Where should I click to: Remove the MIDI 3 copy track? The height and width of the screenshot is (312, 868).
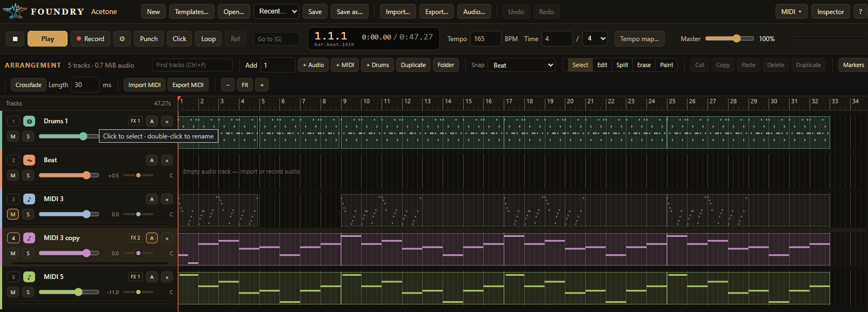coord(167,238)
